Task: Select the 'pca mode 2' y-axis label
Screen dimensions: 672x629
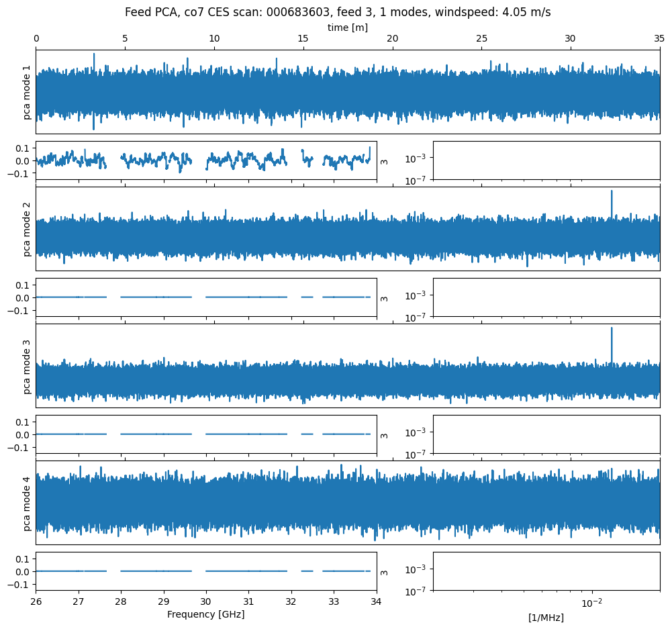Action: (x=27, y=229)
